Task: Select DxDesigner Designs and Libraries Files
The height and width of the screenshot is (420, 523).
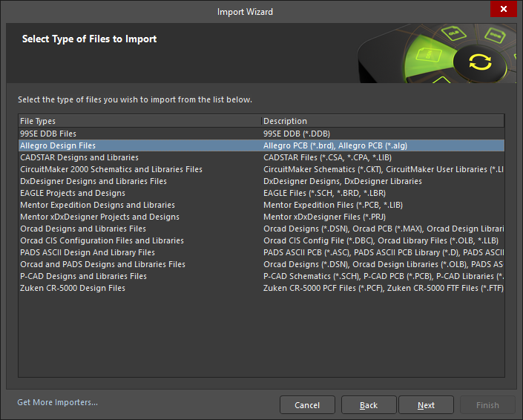Action: click(261, 181)
